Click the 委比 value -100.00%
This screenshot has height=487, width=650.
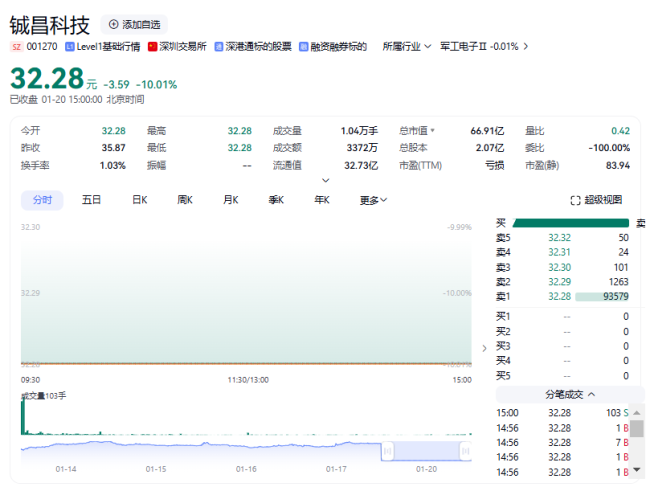[x=609, y=148]
